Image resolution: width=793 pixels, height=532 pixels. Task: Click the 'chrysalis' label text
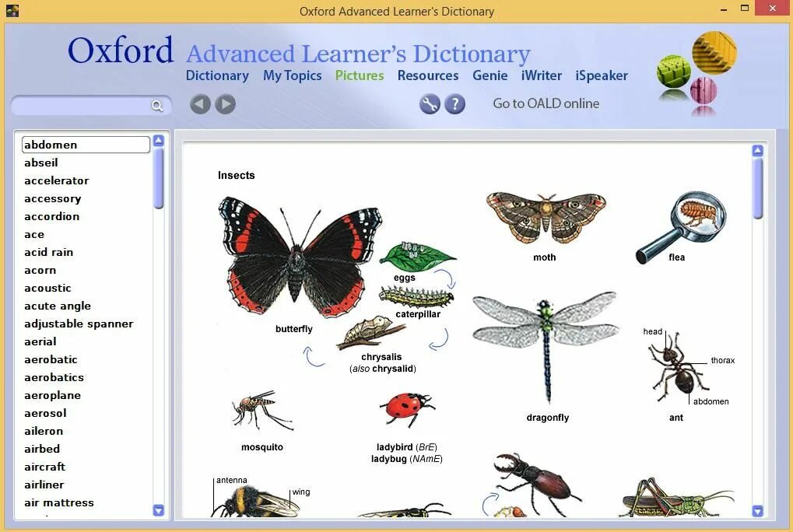click(381, 357)
